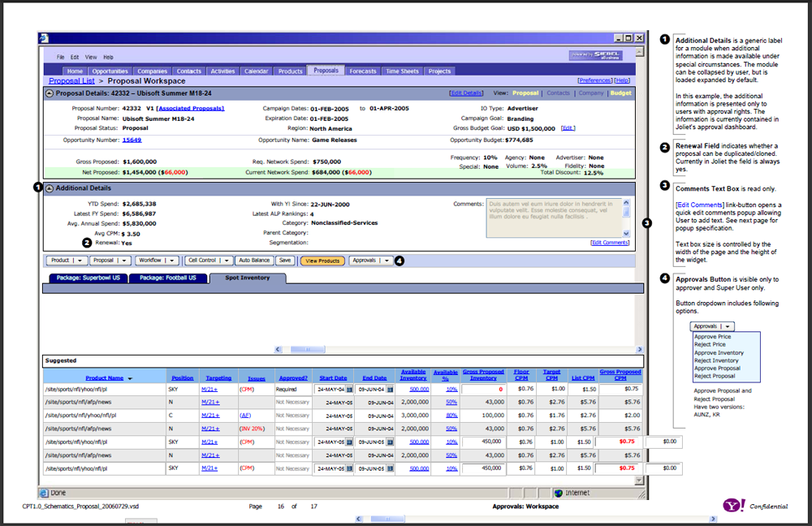Open the Start Date calendar in first row
The width and height of the screenshot is (812, 526).
click(350, 390)
